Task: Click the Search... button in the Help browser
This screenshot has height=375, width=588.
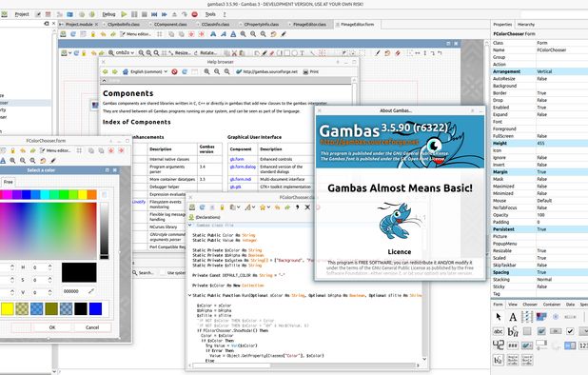Action: click(x=144, y=272)
